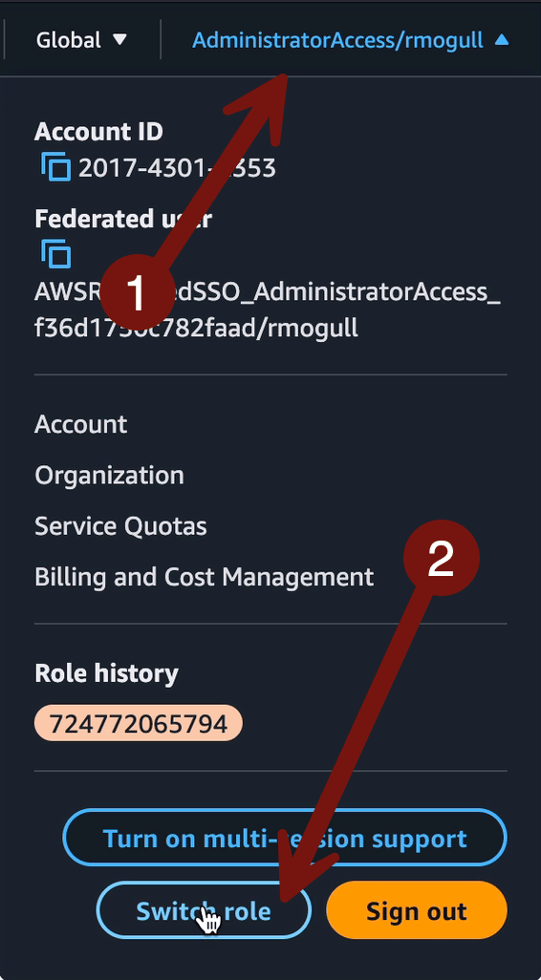Screen dimensions: 541x980
Task: Copy the Federated user name via copy icon
Action: click(x=55, y=254)
